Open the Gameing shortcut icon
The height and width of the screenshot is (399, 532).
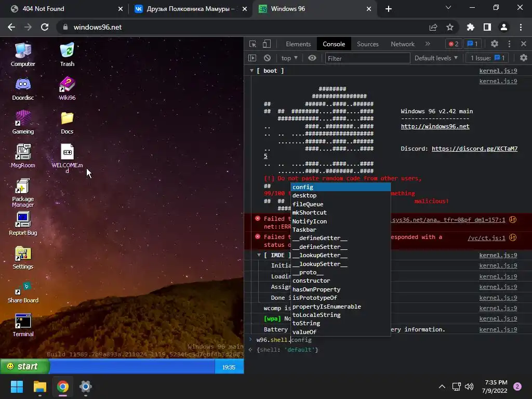tap(23, 122)
